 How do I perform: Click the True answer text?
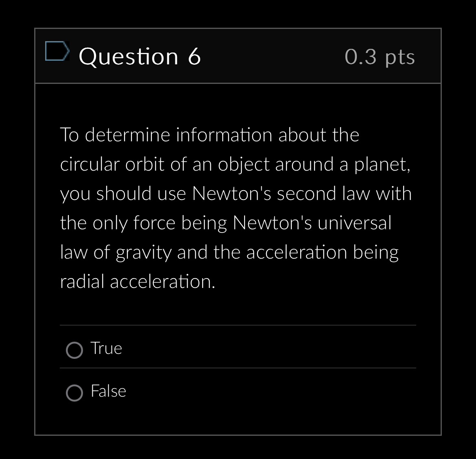pos(106,349)
